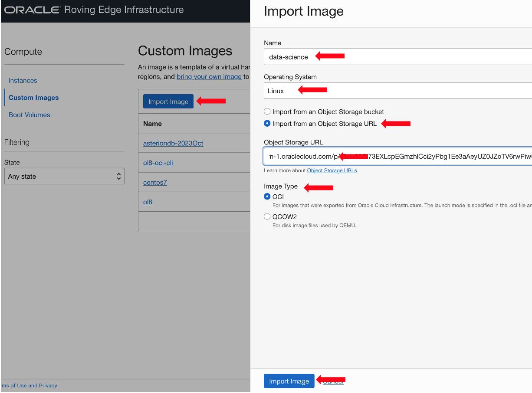Screen dimensions: 532x393
Task: Submit the form with Import Image button
Action: click(x=289, y=381)
